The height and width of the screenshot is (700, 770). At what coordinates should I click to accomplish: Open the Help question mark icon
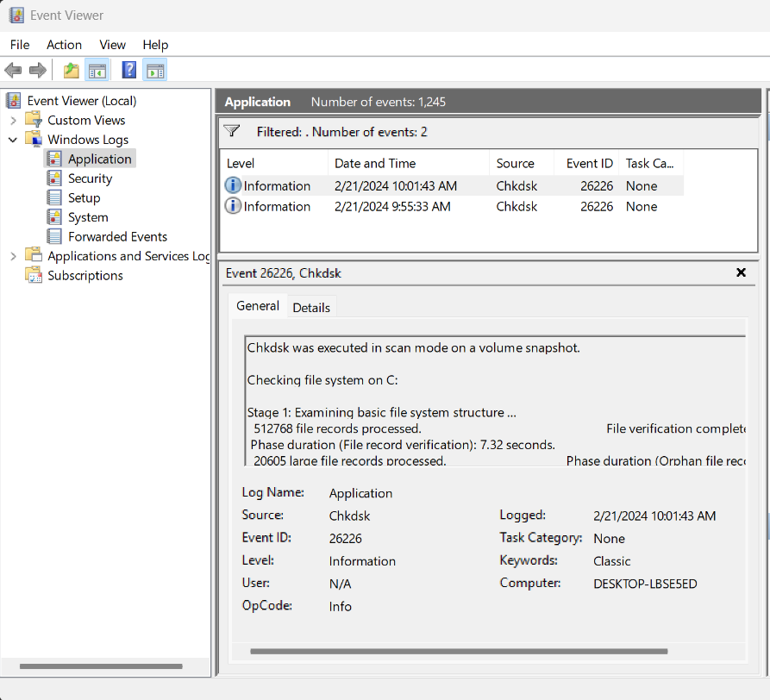click(128, 70)
